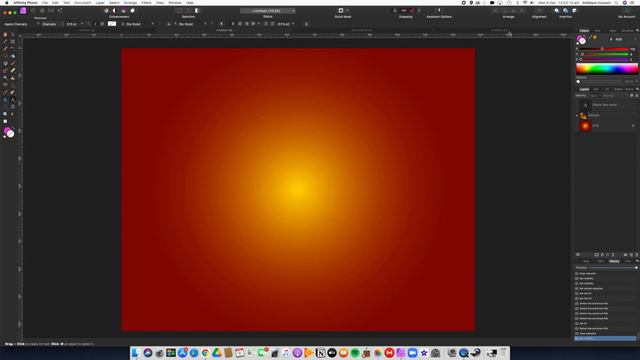Select the Artistic Text tool
The width and height of the screenshot is (640, 360).
point(13,100)
